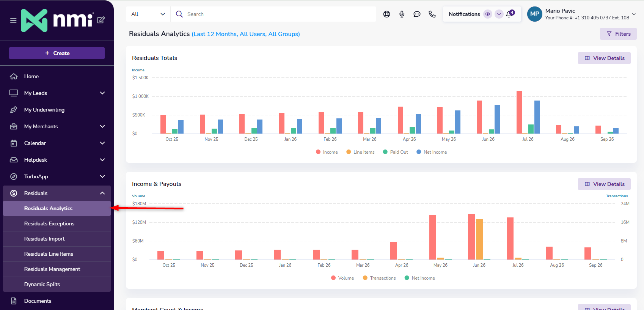Image resolution: width=644 pixels, height=310 pixels.
Task: Click the phone call icon
Action: click(x=432, y=14)
